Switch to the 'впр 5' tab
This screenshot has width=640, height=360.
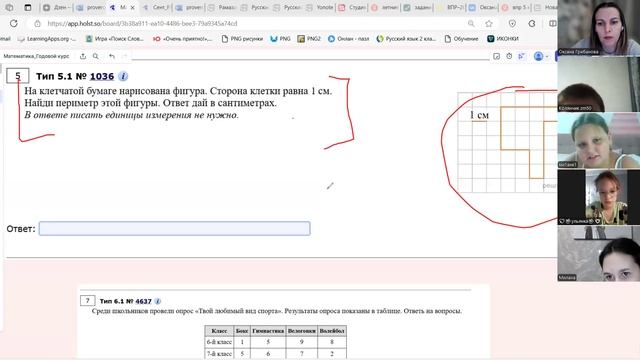pyautogui.click(x=515, y=7)
